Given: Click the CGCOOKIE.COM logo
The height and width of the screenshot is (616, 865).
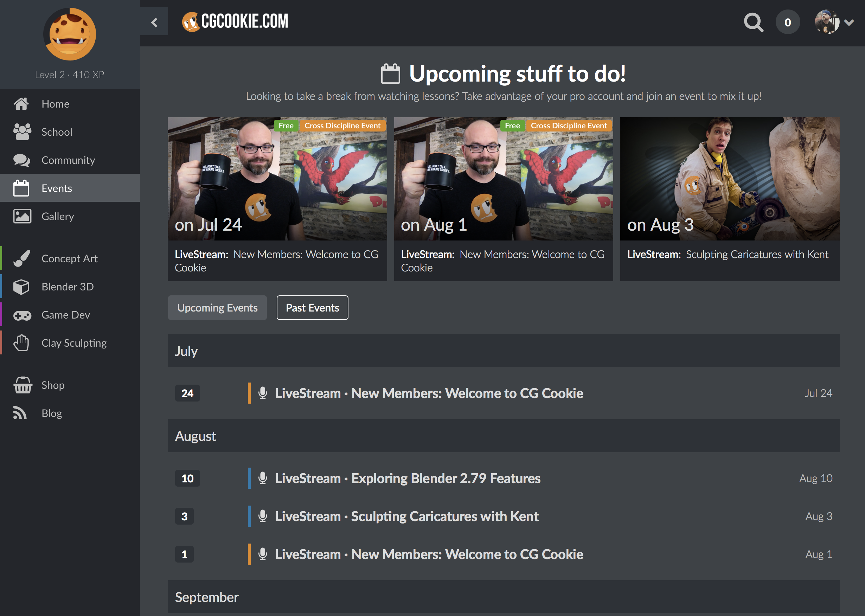Looking at the screenshot, I should coord(235,21).
